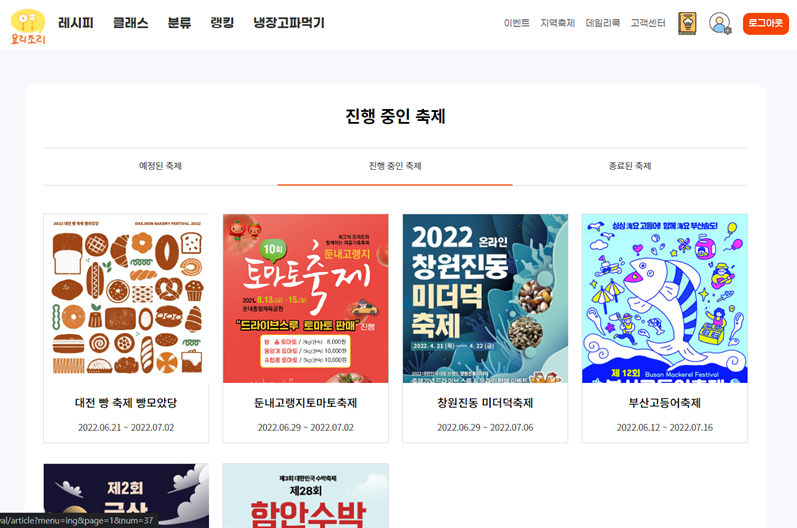Image resolution: width=797 pixels, height=528 pixels.
Task: Open the 대전 빵 축제 poster thumbnail
Action: (x=126, y=298)
